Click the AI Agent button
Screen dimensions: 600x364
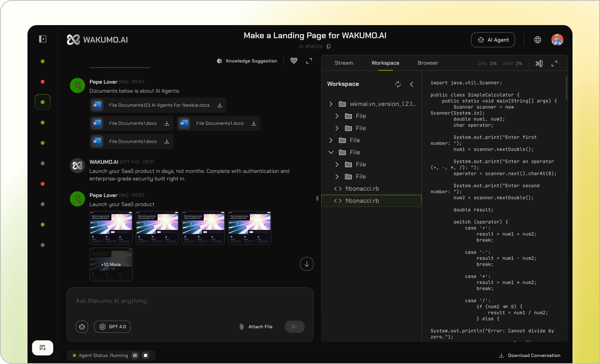pos(493,40)
